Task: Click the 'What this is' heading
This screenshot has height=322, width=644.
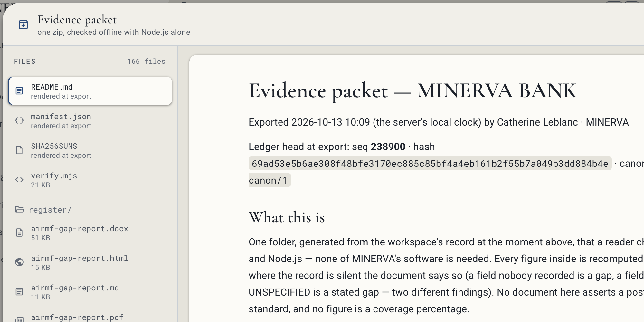Action: (287, 217)
